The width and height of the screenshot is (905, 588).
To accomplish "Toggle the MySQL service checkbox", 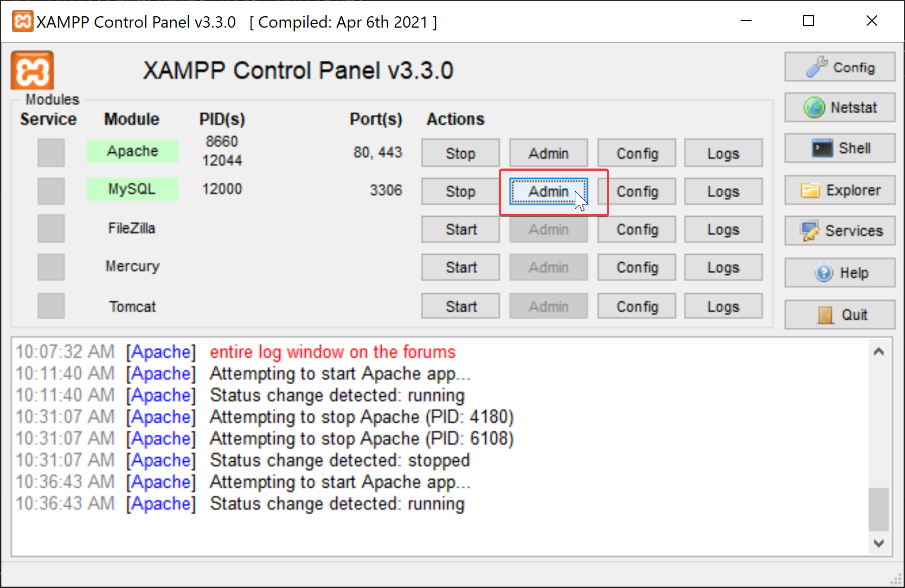I will 51,191.
